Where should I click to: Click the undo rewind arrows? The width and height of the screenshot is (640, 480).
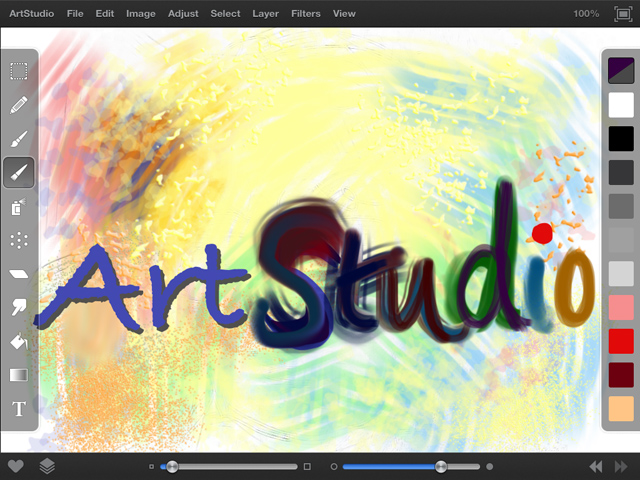[596, 467]
